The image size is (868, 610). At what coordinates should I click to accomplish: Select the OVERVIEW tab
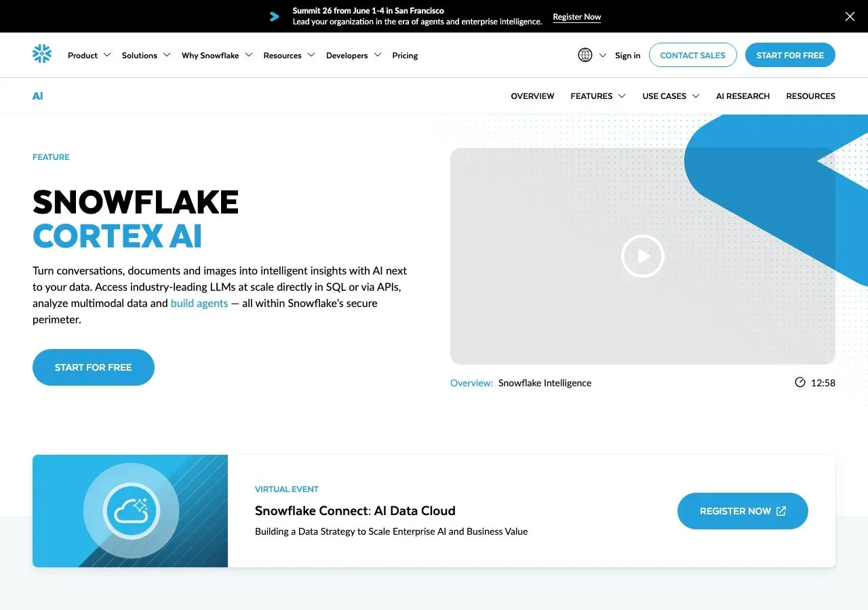click(x=532, y=96)
